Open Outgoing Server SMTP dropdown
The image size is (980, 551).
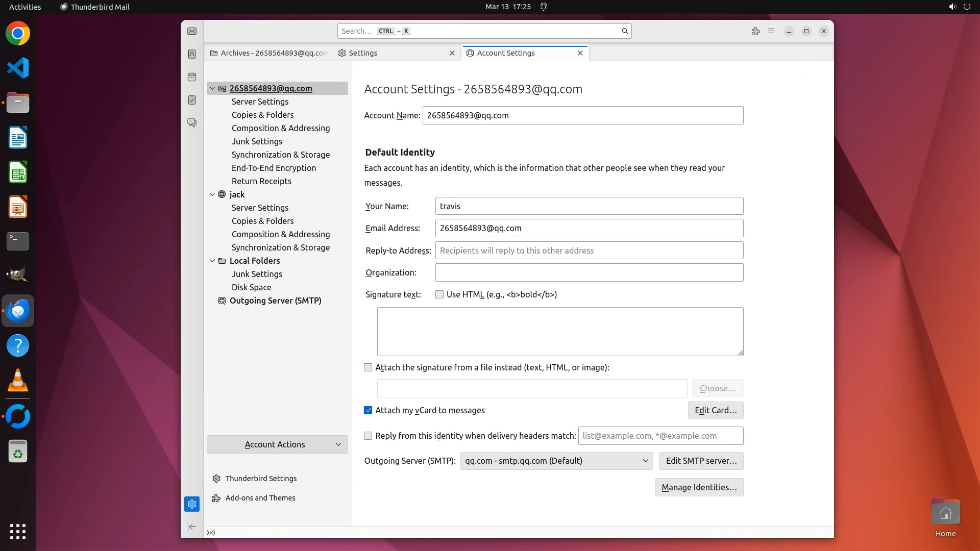tap(556, 461)
